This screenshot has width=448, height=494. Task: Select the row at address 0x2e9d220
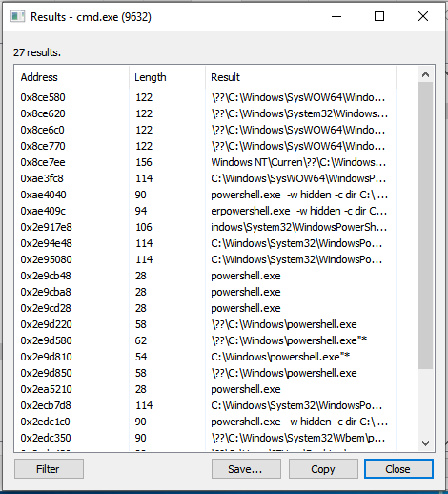click(x=205, y=324)
